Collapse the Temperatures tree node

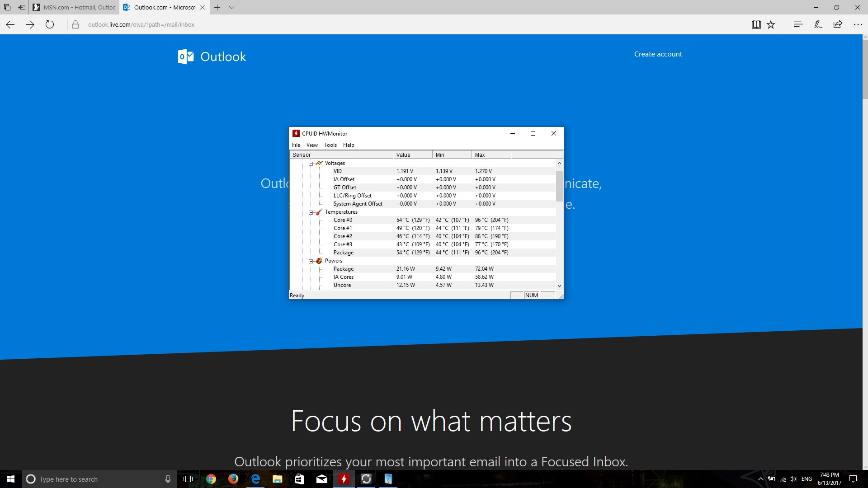pos(311,212)
